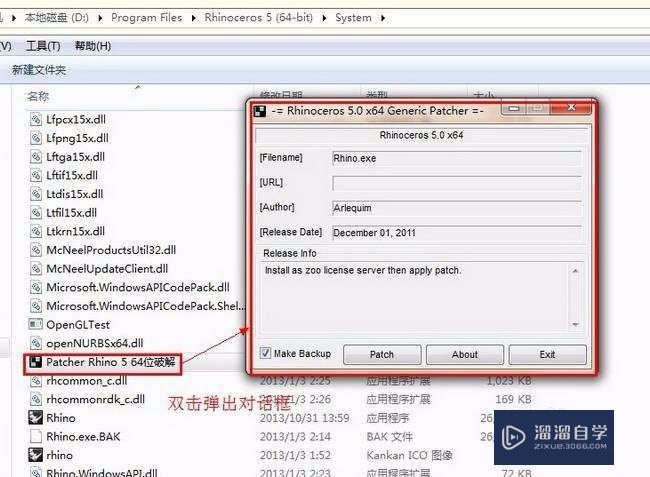The image size is (650, 477).
Task: Click the Lftga15x.dll file icon
Action: coord(36,157)
